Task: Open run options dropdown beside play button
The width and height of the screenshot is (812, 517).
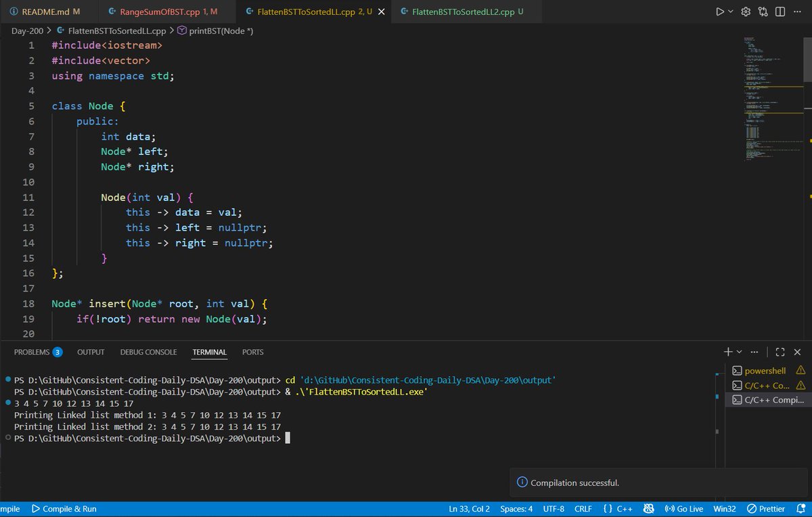Action: pos(731,12)
